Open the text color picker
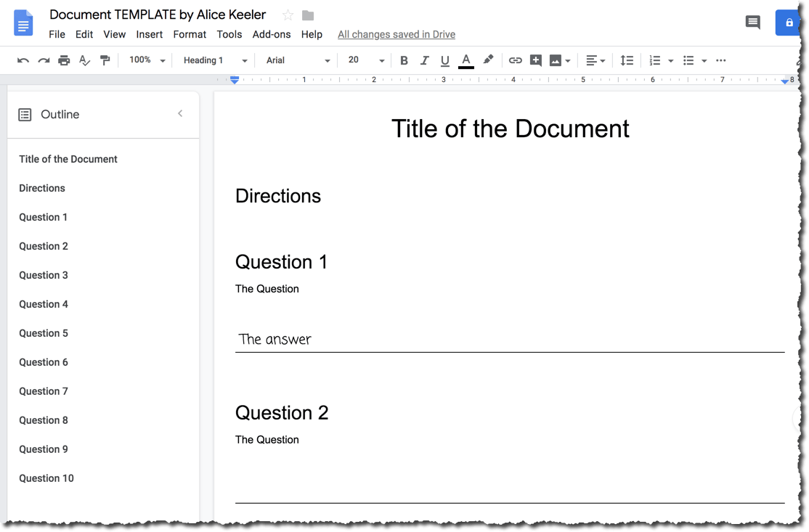The width and height of the screenshot is (809, 532). tap(466, 61)
